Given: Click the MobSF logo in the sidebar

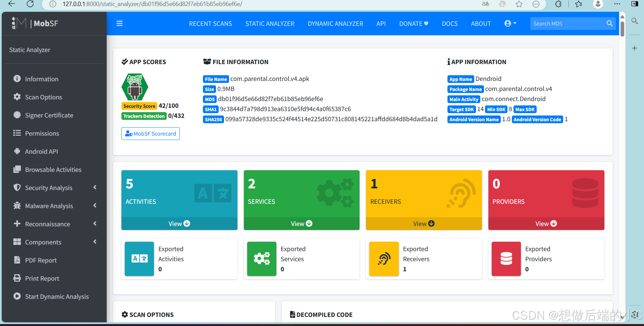Looking at the screenshot, I should [x=35, y=23].
